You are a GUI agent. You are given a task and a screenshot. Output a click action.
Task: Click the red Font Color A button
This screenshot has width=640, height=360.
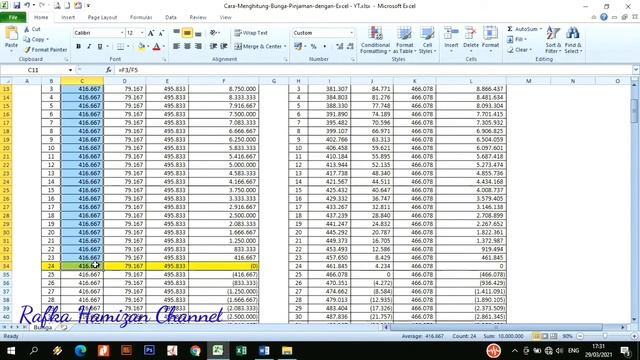tap(156, 47)
